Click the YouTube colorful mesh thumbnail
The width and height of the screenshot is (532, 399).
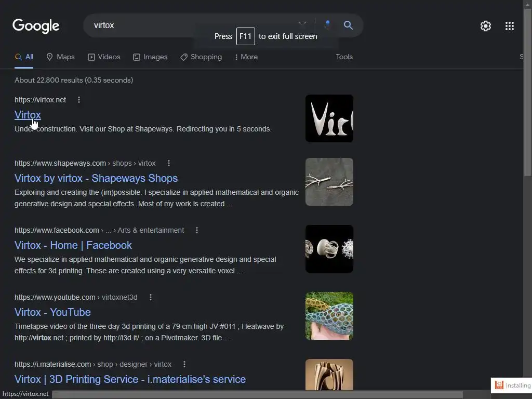pos(329,316)
